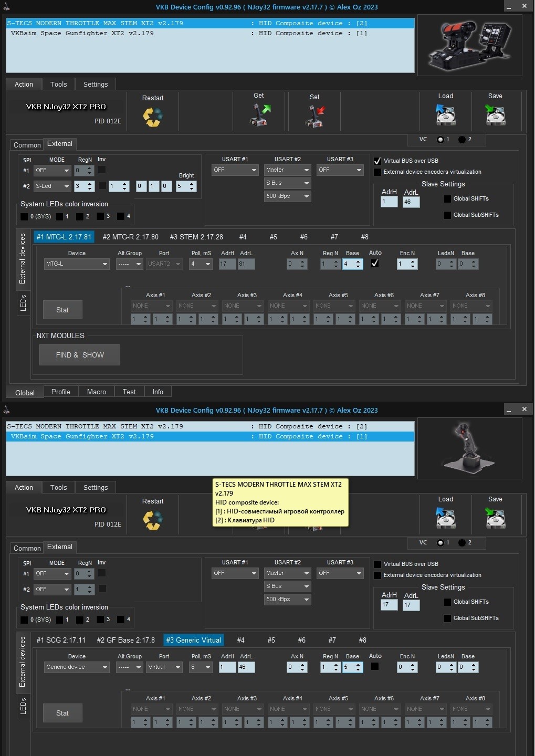Enable External device encoders virtualization in upper window

click(x=377, y=172)
